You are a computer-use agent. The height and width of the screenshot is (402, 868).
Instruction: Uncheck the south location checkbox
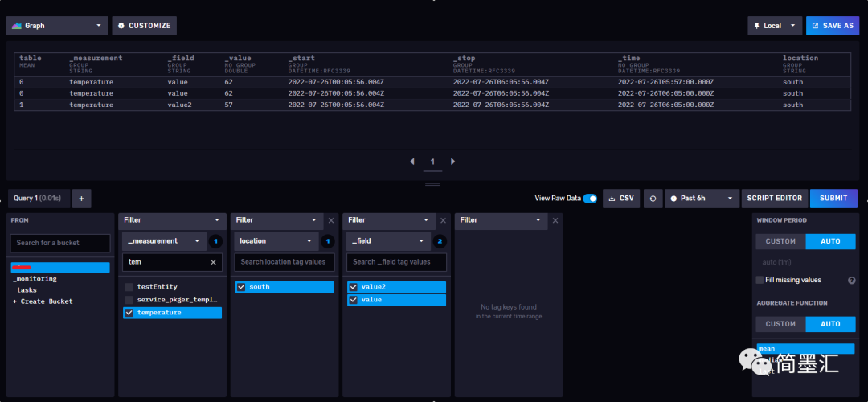click(241, 287)
